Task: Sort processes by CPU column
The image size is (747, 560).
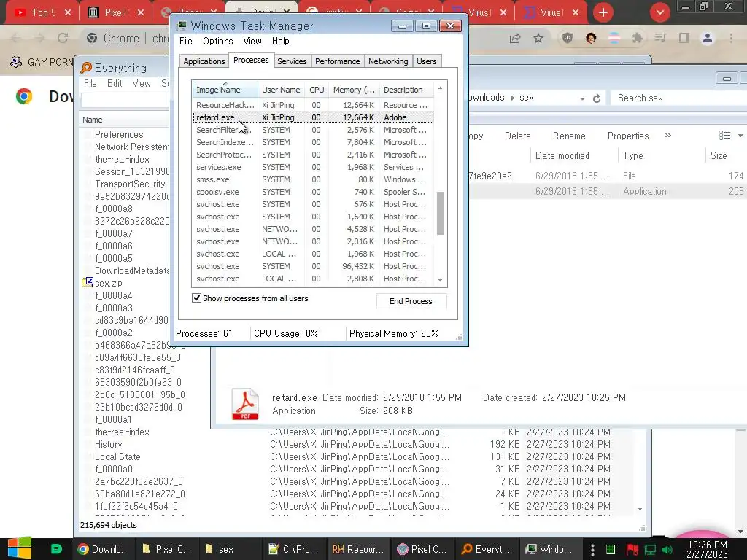Action: pyautogui.click(x=317, y=90)
